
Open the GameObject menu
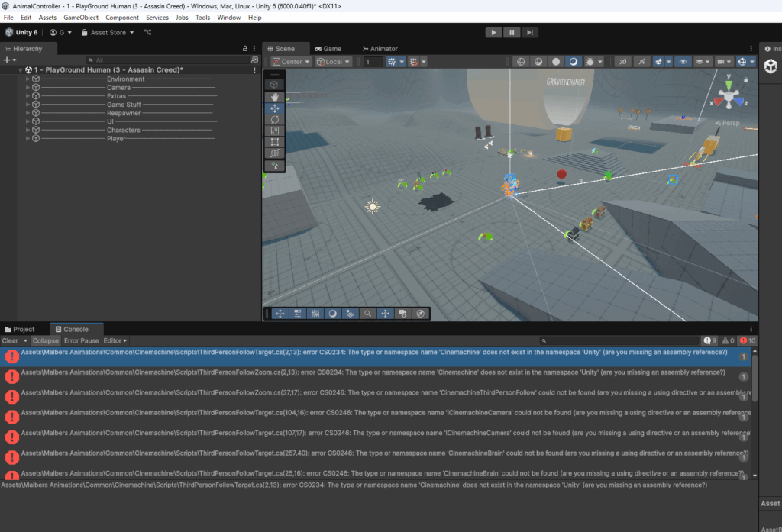[x=81, y=18]
